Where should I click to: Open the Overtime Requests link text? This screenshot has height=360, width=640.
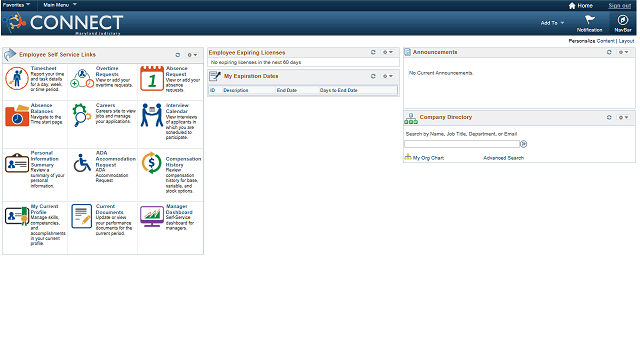pyautogui.click(x=107, y=71)
